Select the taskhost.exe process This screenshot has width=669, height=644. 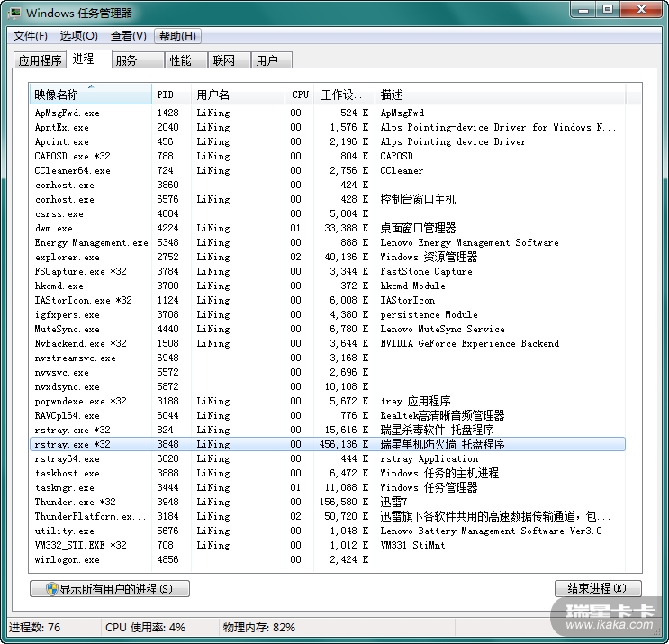(328, 473)
